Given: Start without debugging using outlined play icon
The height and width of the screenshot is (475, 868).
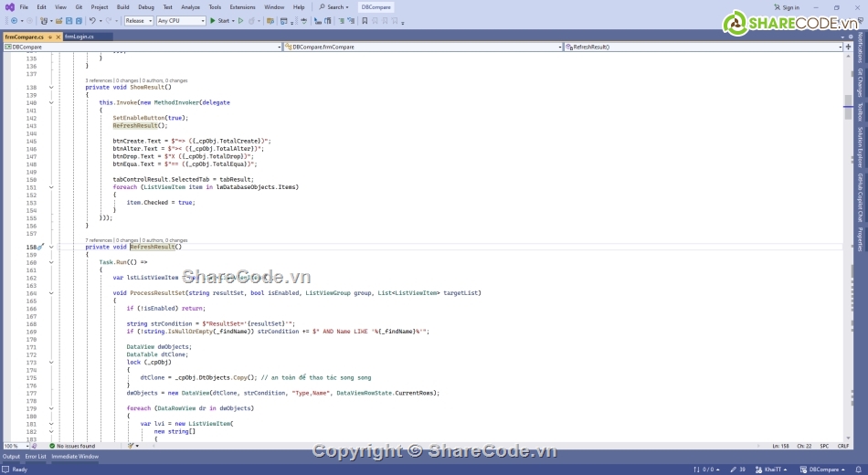Looking at the screenshot, I should pos(241,20).
